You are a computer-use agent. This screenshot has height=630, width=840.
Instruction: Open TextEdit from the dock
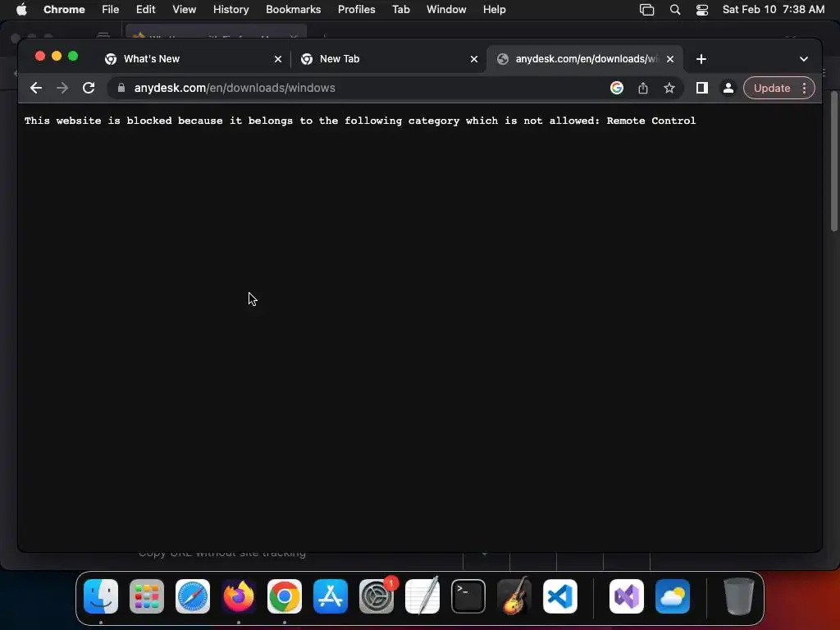[422, 596]
